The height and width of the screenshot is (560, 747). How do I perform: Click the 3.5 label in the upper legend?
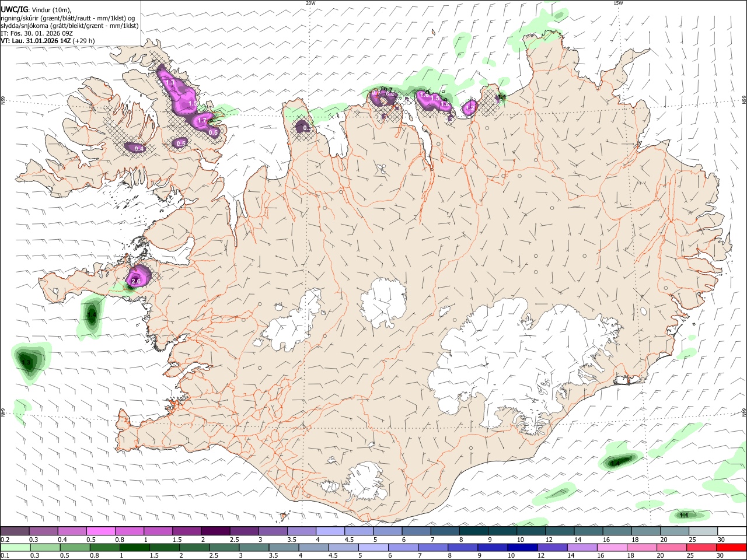292,540
